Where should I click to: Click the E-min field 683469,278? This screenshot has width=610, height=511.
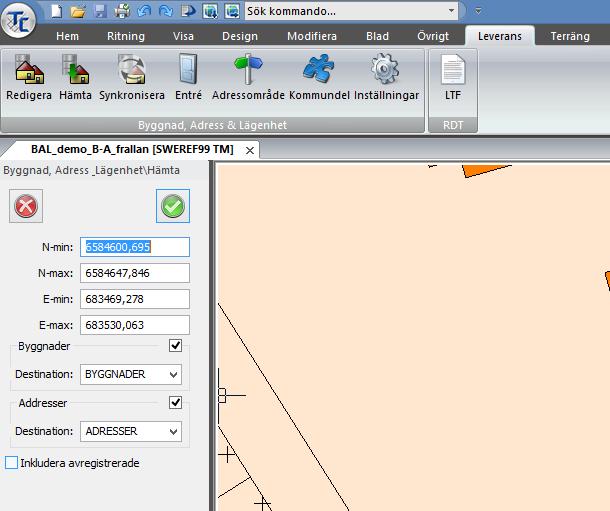135,299
